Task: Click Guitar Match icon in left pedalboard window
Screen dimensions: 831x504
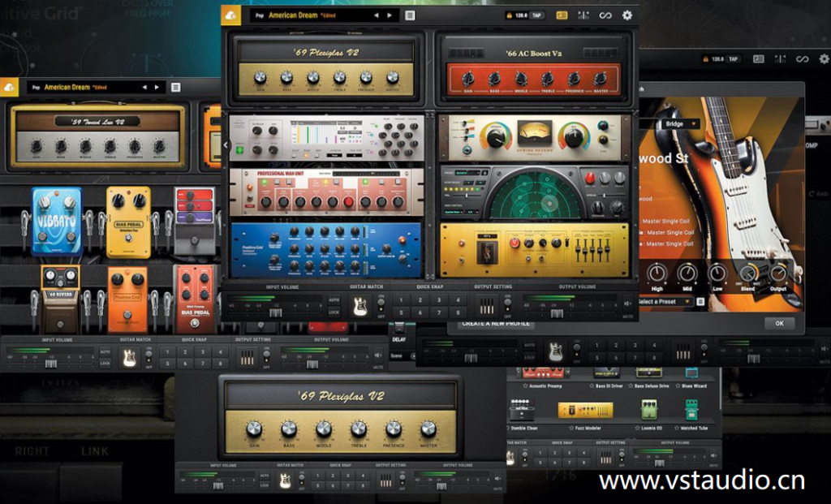Action: [x=129, y=358]
